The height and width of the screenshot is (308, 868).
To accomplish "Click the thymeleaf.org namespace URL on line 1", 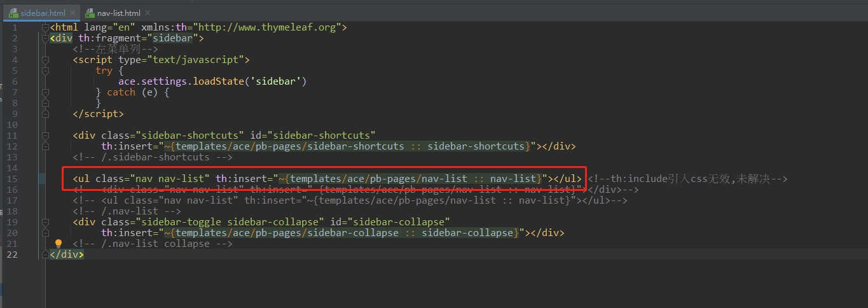I will coord(268,27).
